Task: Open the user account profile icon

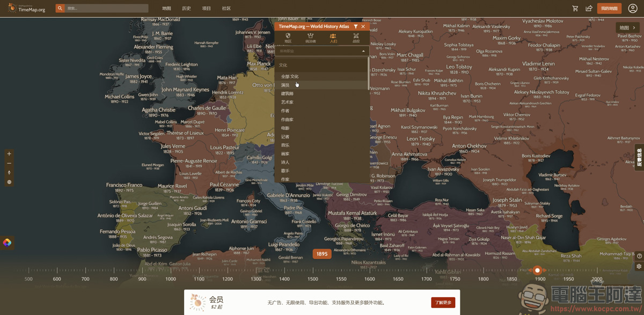Action: click(x=633, y=8)
